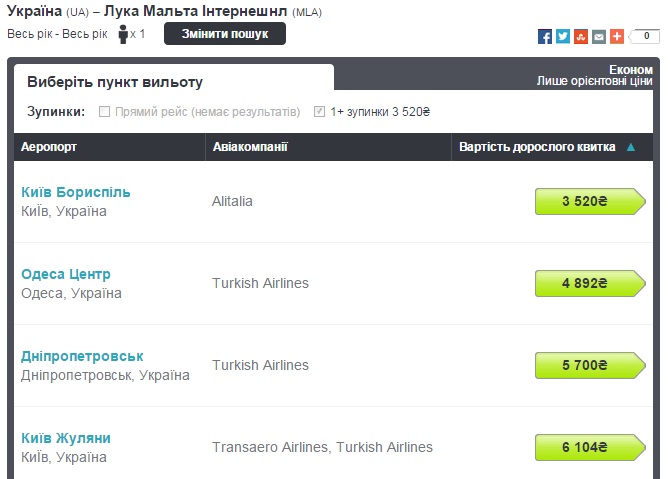Click the passenger person icon

pyautogui.click(x=124, y=34)
